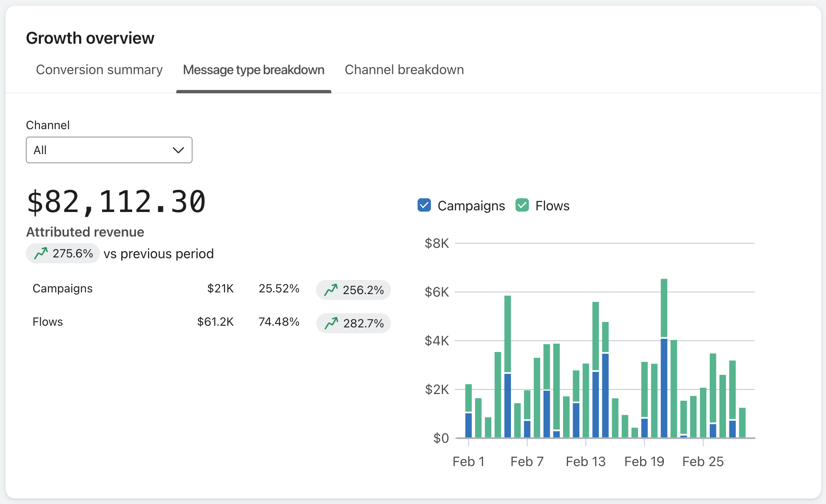Click the Campaigns row label in table
826x504 pixels.
[x=63, y=288]
